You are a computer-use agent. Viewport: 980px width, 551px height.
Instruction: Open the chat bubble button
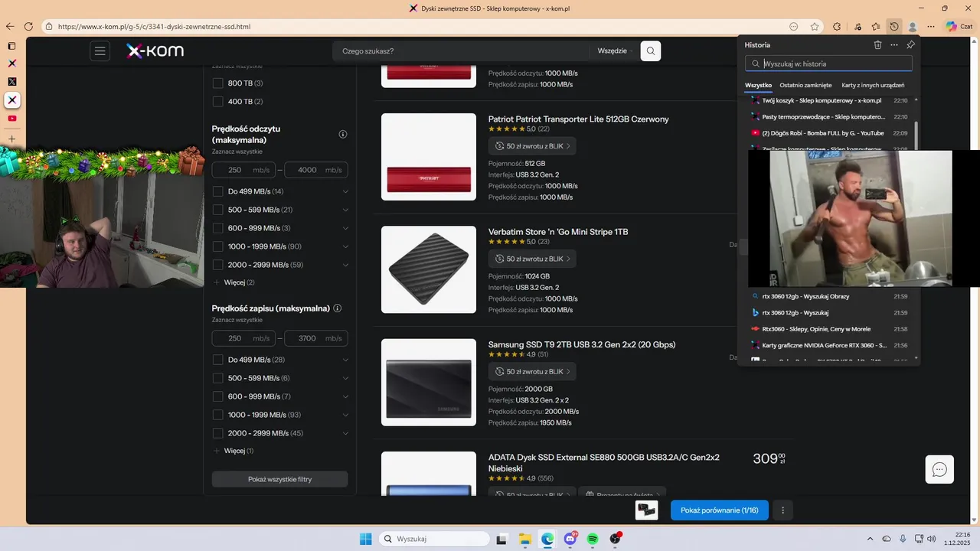tap(939, 469)
